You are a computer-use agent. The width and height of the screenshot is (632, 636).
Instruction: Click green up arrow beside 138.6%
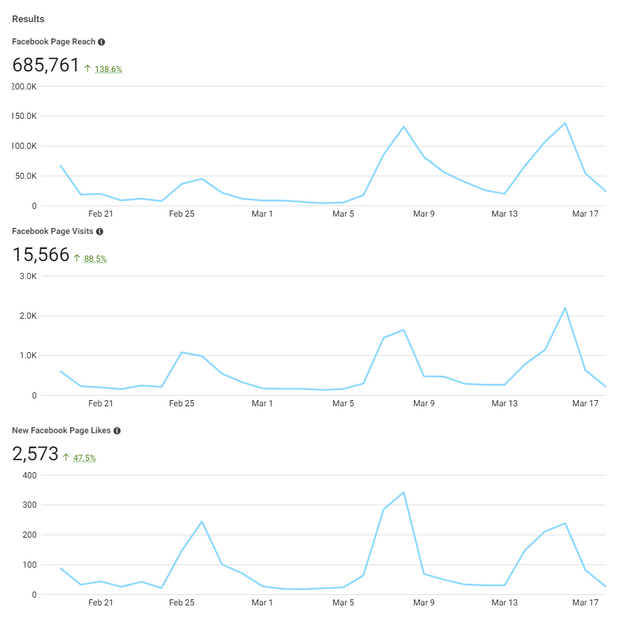click(x=88, y=69)
